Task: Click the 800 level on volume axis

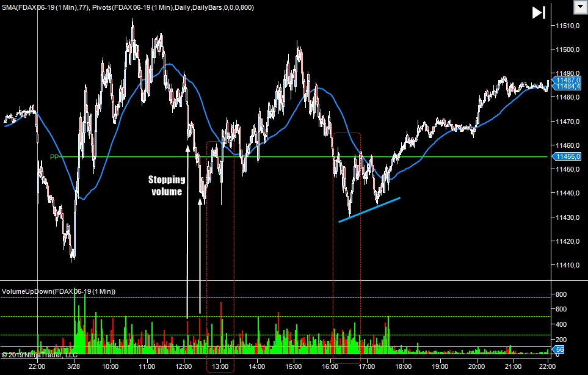Action: (561, 294)
